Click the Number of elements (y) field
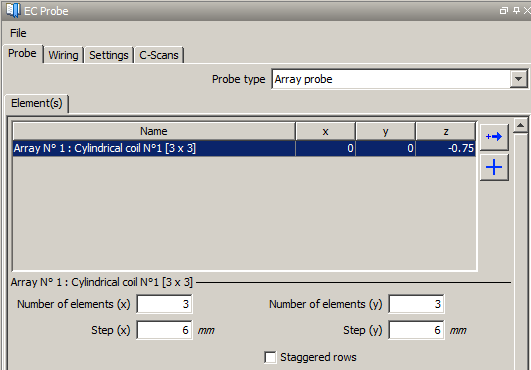531x370 pixels. point(417,304)
